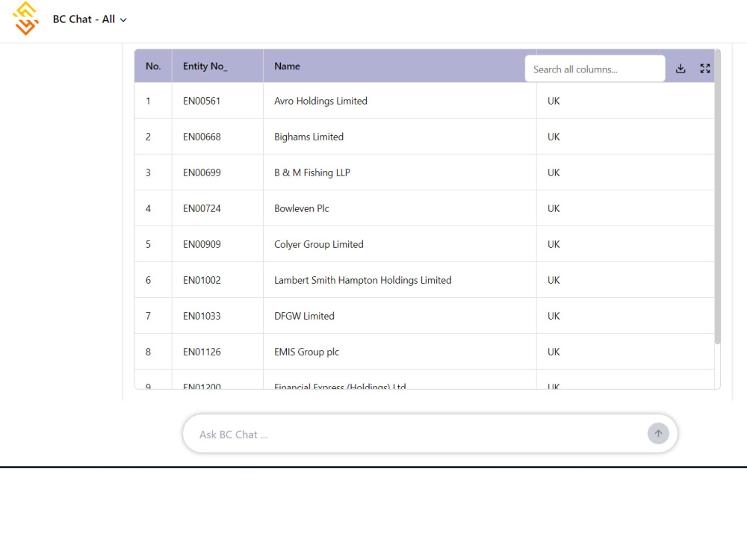Click the table's vertical scrollbar
This screenshot has height=560, width=747.
(717, 196)
